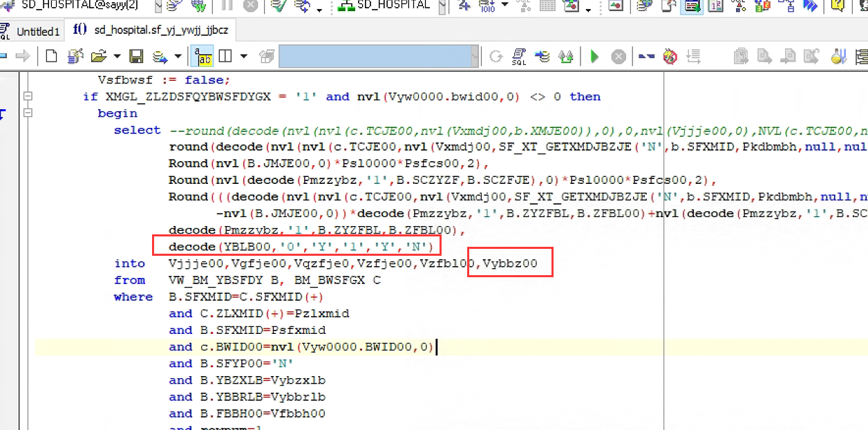The image size is (868, 430).
Task: Open a file with the folder icon
Action: pyautogui.click(x=98, y=56)
